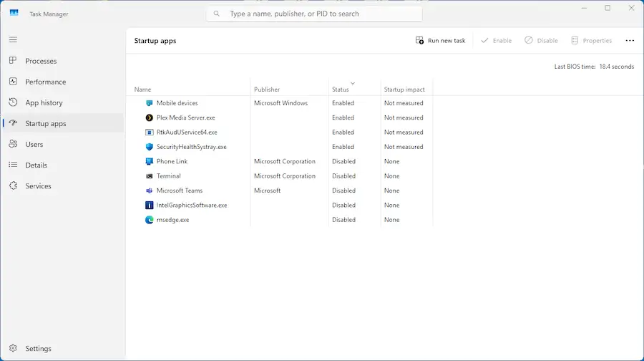The width and height of the screenshot is (644, 361).
Task: Click the IntelGraphicsSoftware.exe icon
Action: (149, 205)
